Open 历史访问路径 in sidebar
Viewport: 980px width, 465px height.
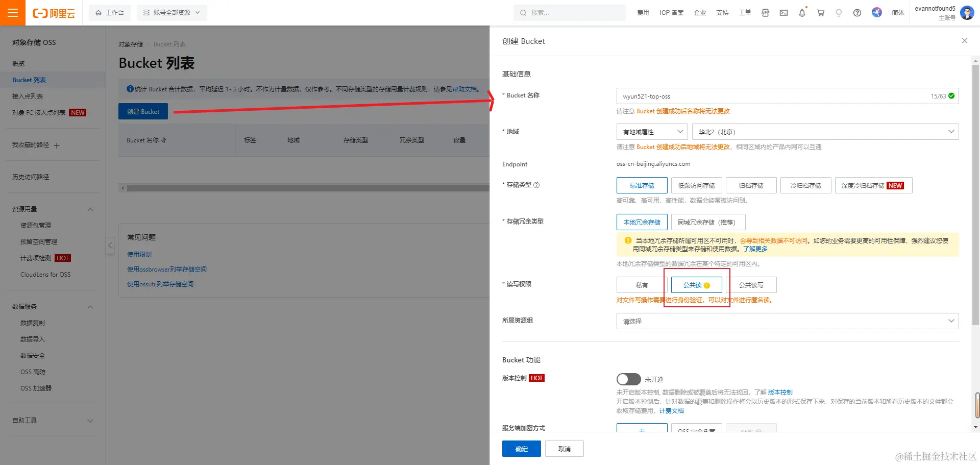(x=31, y=177)
